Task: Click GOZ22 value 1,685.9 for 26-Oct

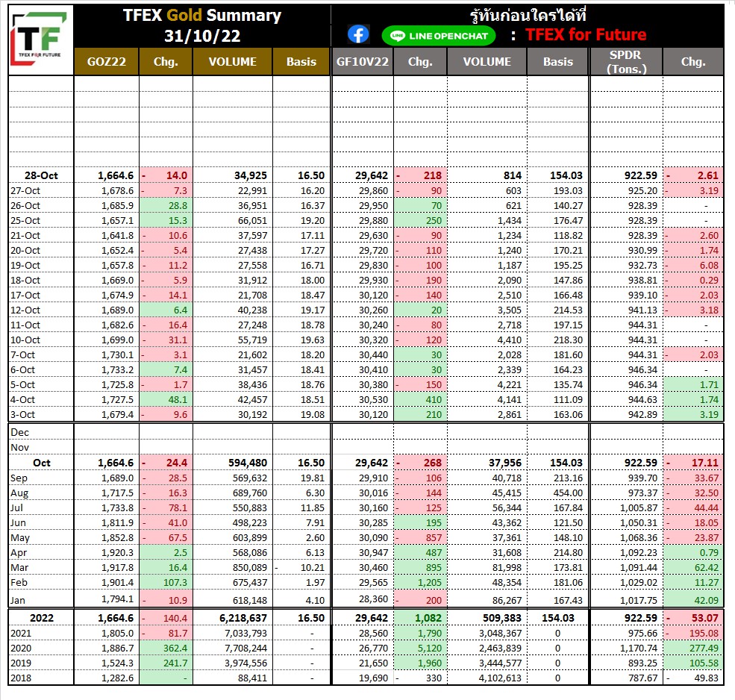Action: (117, 206)
